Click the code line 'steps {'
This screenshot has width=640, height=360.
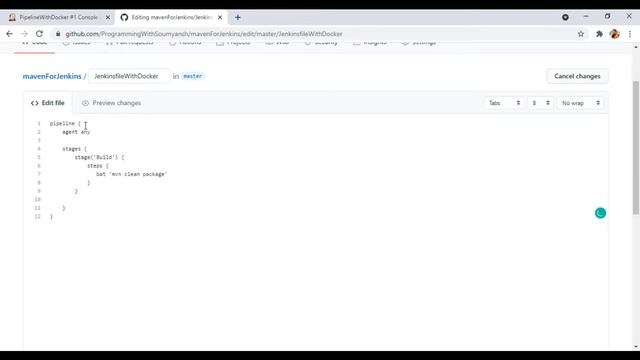[x=98, y=166]
